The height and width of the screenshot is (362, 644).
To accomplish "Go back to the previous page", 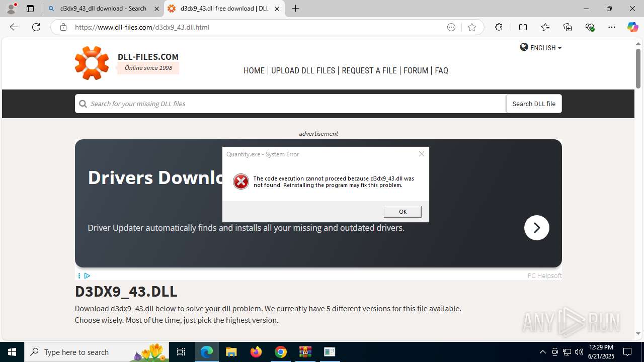I will coord(14,27).
